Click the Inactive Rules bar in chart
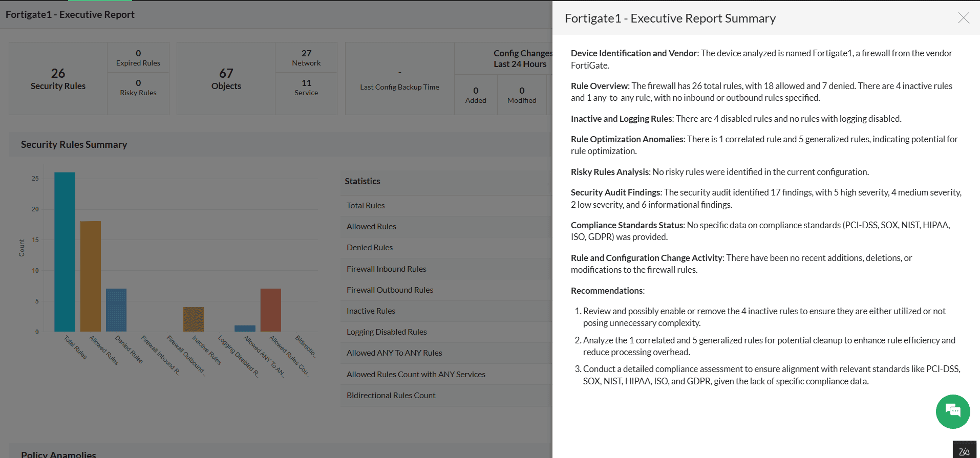The image size is (980, 458). [x=194, y=319]
